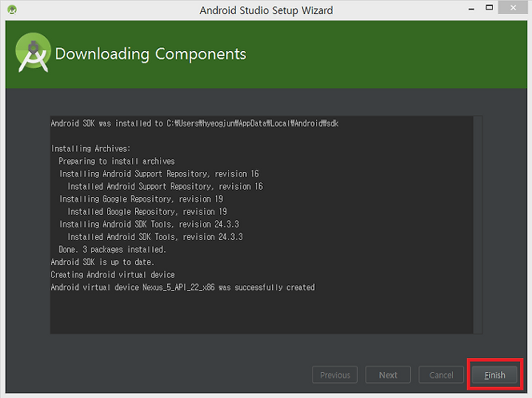
Task: Maximize the Setup Wizard window
Action: point(489,8)
